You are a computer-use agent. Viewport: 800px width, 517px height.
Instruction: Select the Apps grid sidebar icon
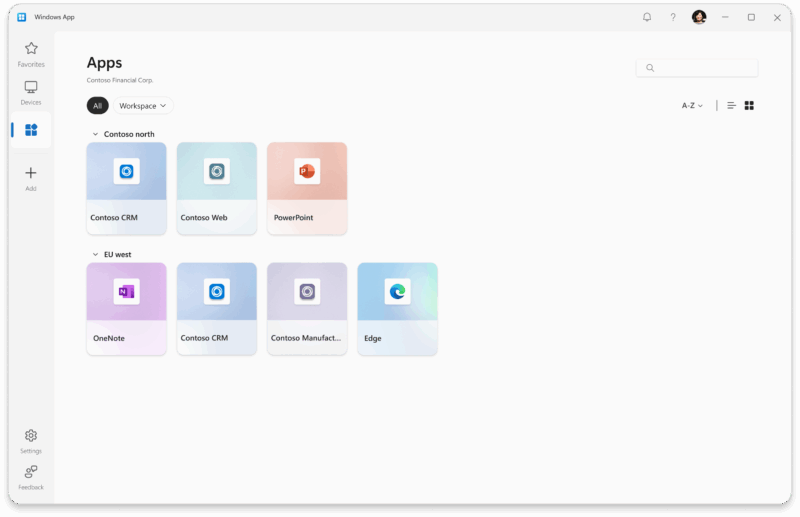(x=31, y=130)
